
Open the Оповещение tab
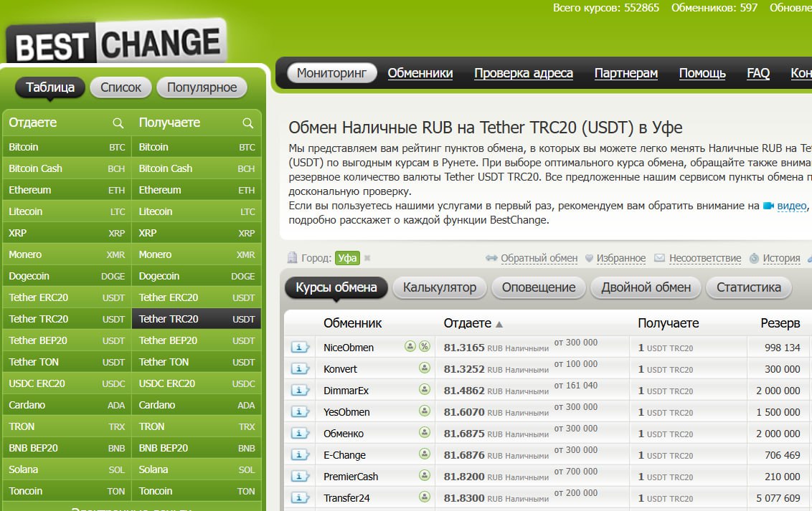(539, 287)
